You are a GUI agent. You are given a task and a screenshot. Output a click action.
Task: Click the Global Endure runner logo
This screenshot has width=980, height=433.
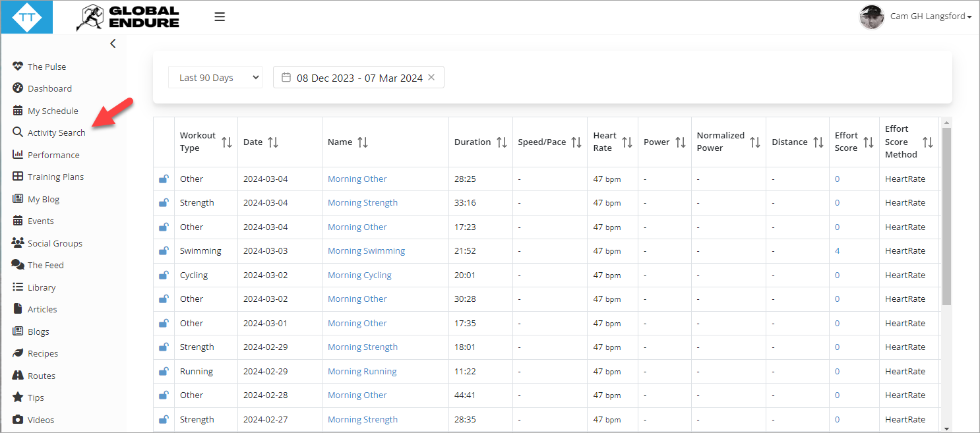(127, 18)
